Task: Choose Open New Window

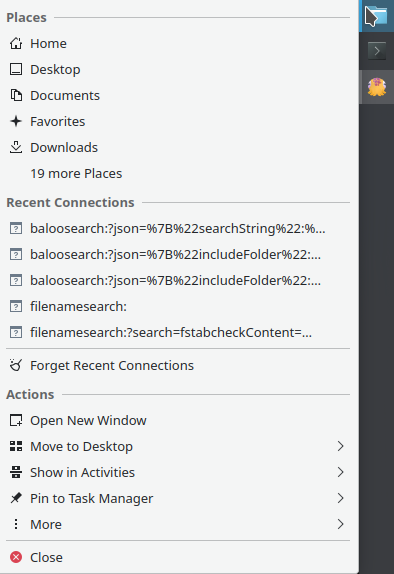Action: click(178, 420)
